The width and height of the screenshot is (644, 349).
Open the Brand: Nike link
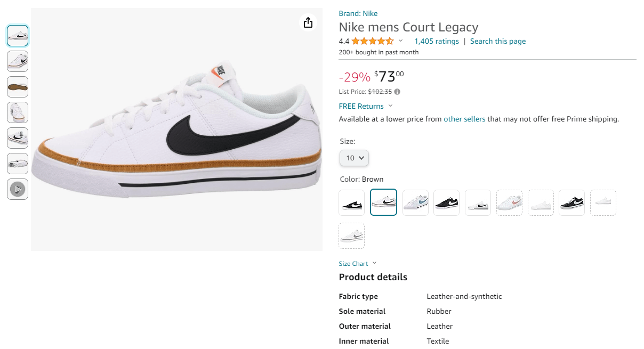point(358,13)
